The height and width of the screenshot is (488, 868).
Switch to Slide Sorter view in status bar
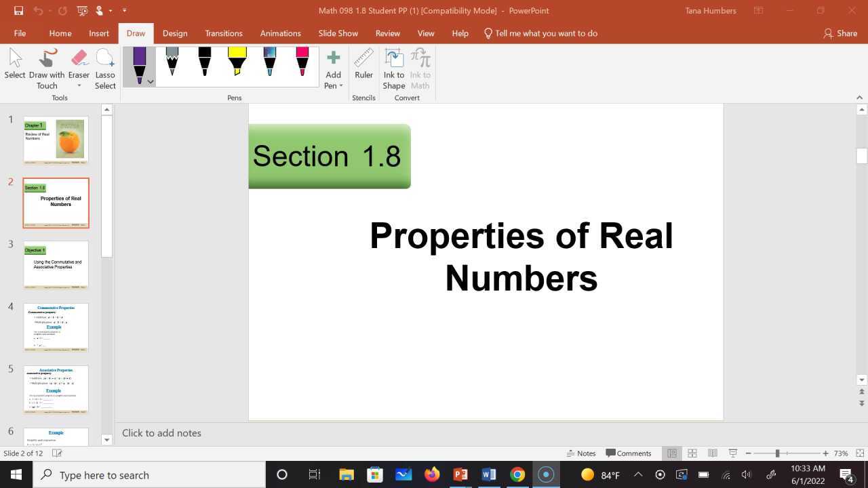692,453
